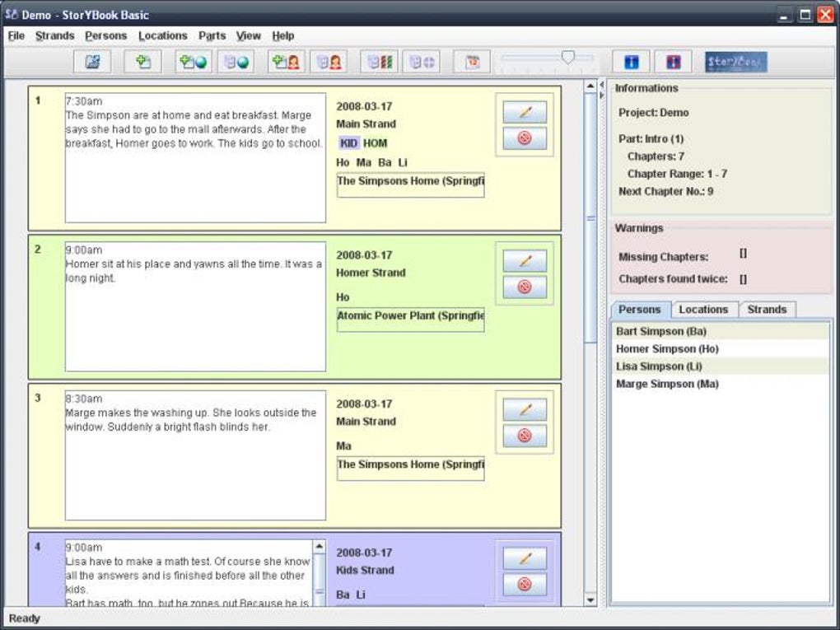Click into chapter 4 description text area
840x630 pixels.
pos(189,573)
